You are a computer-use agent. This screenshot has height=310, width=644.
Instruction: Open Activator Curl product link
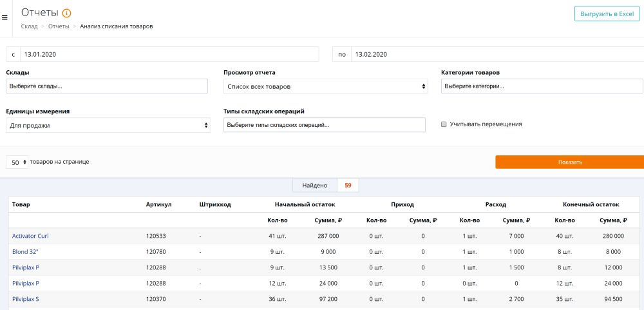(30, 236)
